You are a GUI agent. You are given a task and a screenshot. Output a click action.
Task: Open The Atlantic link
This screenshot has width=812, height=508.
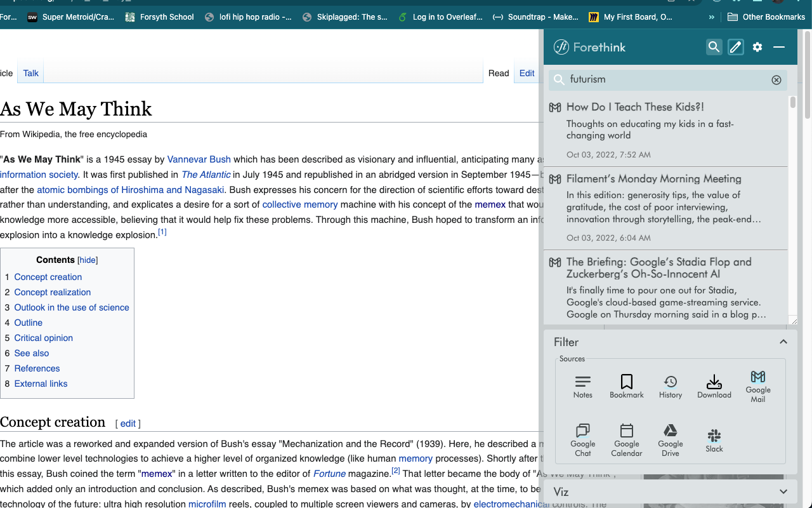click(206, 175)
